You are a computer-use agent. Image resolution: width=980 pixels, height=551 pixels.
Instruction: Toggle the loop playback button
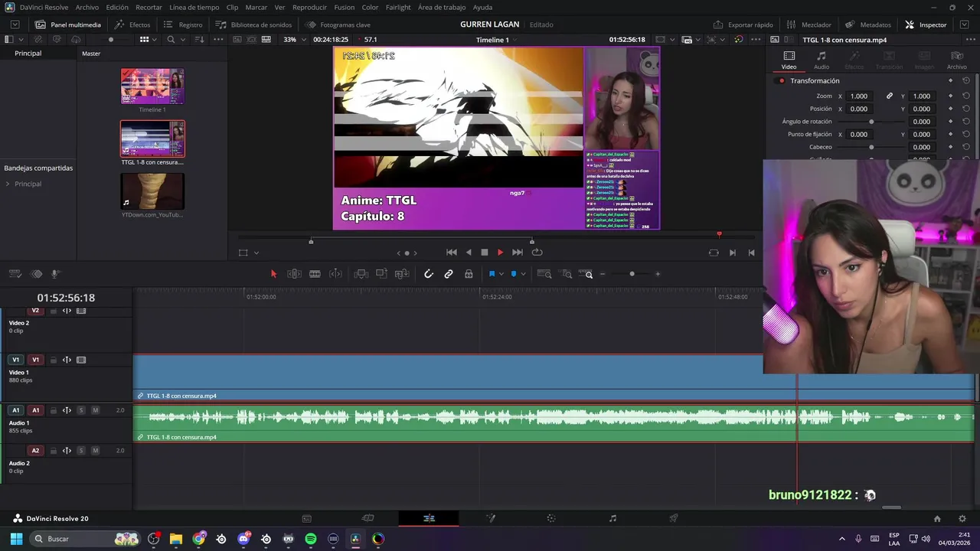click(537, 253)
